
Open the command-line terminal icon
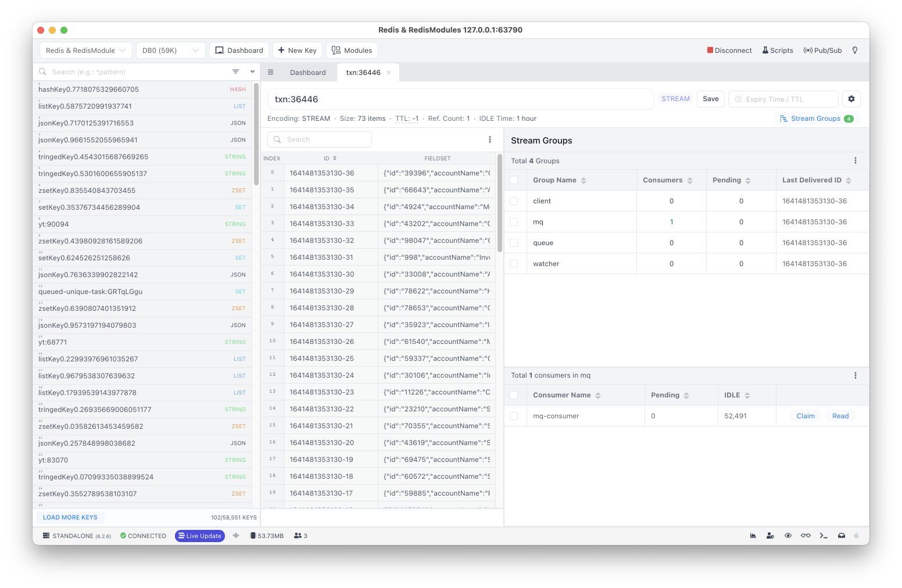click(x=824, y=536)
